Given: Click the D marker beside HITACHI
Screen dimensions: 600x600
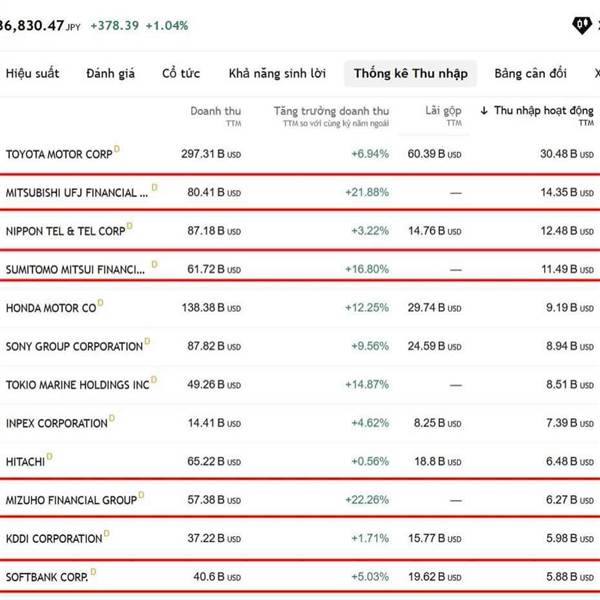Looking at the screenshot, I should tap(49, 457).
